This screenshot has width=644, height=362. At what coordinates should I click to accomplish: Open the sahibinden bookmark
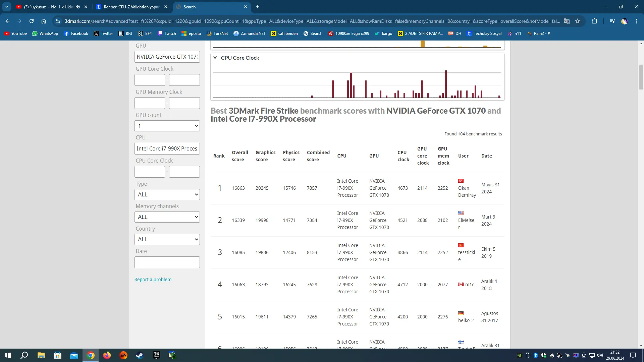pyautogui.click(x=284, y=34)
